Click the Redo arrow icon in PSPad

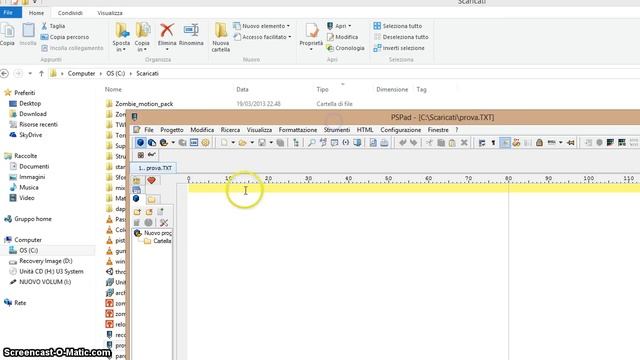[413, 142]
